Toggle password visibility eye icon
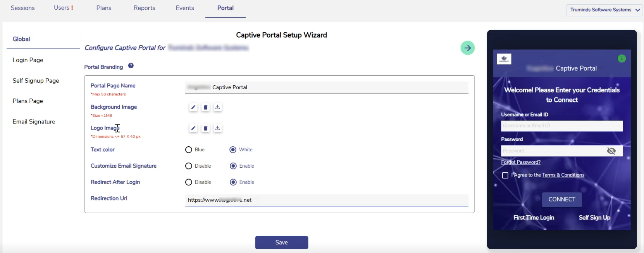 click(611, 151)
